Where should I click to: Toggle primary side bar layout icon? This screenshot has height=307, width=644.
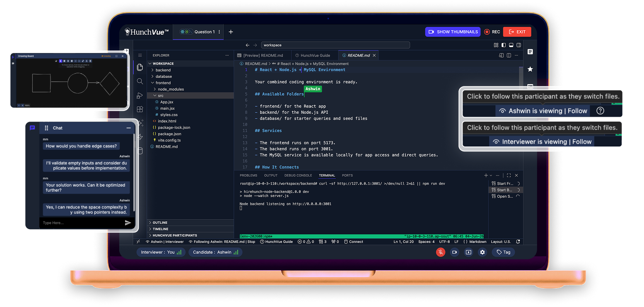click(504, 45)
